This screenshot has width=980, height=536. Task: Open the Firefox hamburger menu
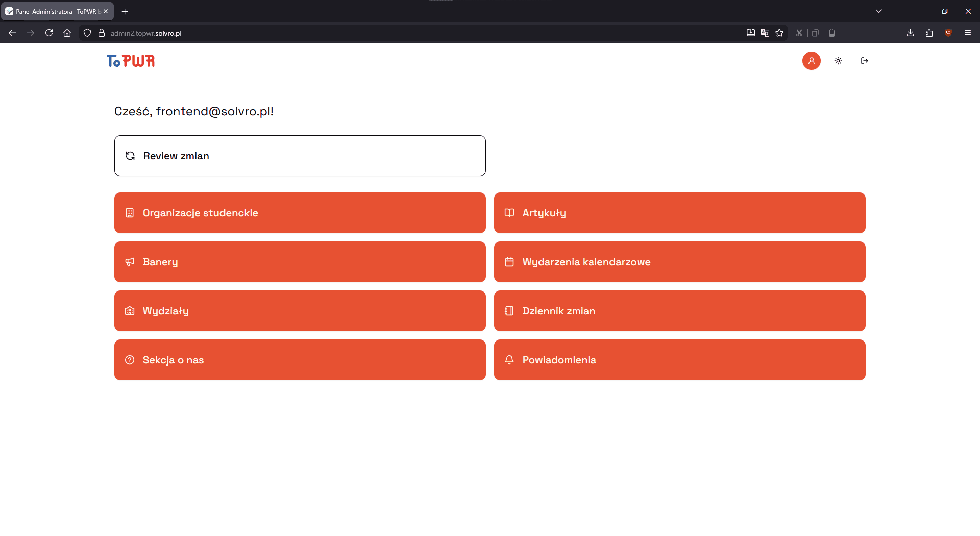click(968, 33)
